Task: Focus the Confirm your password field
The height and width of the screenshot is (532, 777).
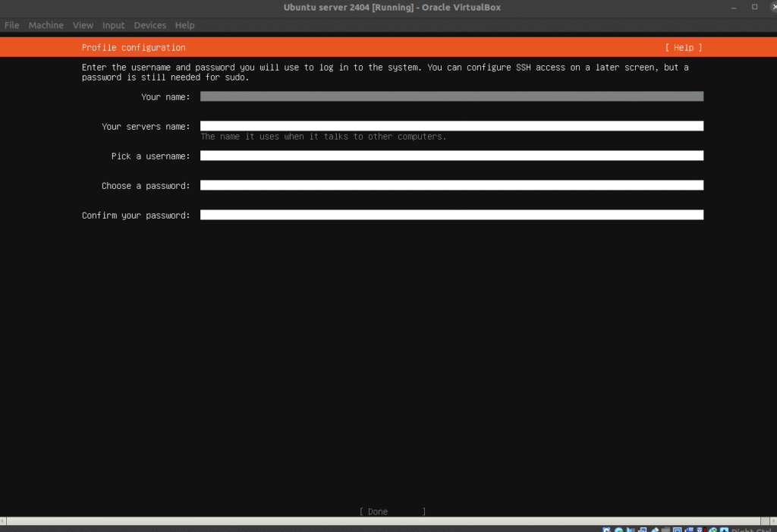Action: coord(451,215)
